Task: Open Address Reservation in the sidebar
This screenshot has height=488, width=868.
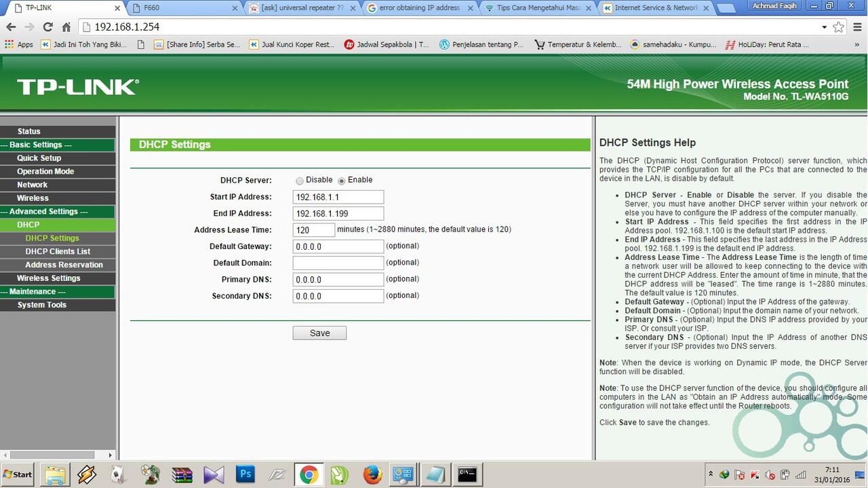Action: [x=58, y=265]
